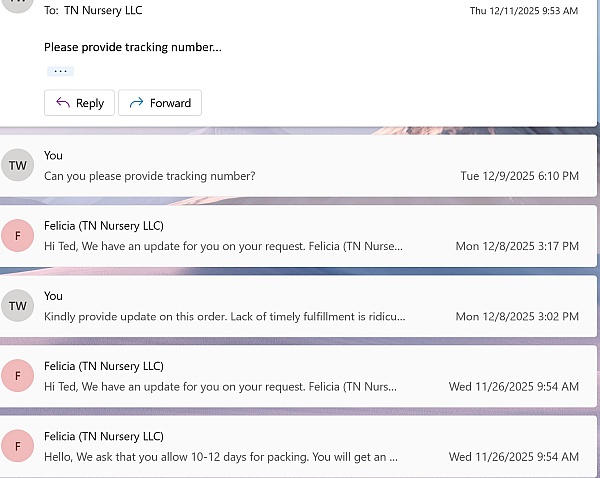Viewport: 600px width, 478px height.
Task: Expand the collapsed quoted text ellipsis
Action: point(60,71)
